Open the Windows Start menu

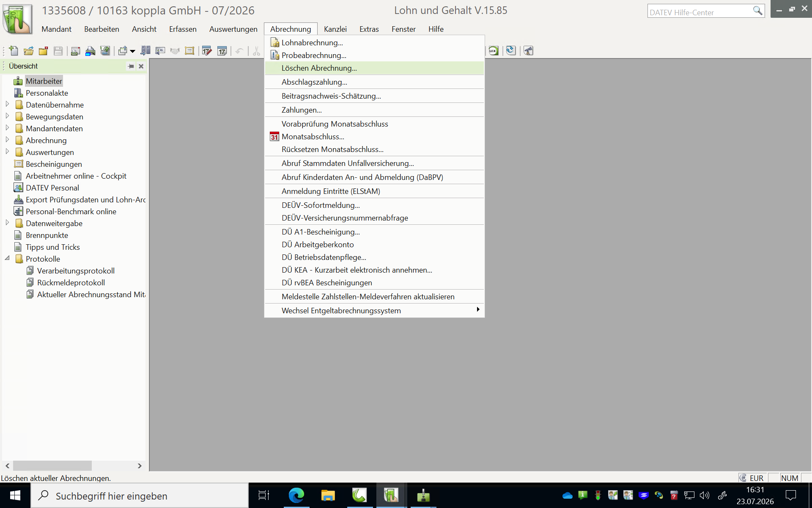click(x=15, y=495)
